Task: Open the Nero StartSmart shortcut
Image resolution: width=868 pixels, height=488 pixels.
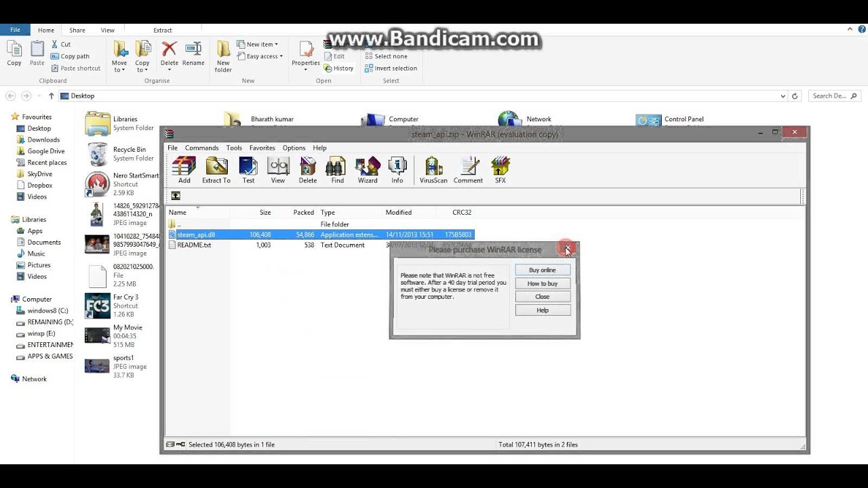Action: (x=122, y=184)
